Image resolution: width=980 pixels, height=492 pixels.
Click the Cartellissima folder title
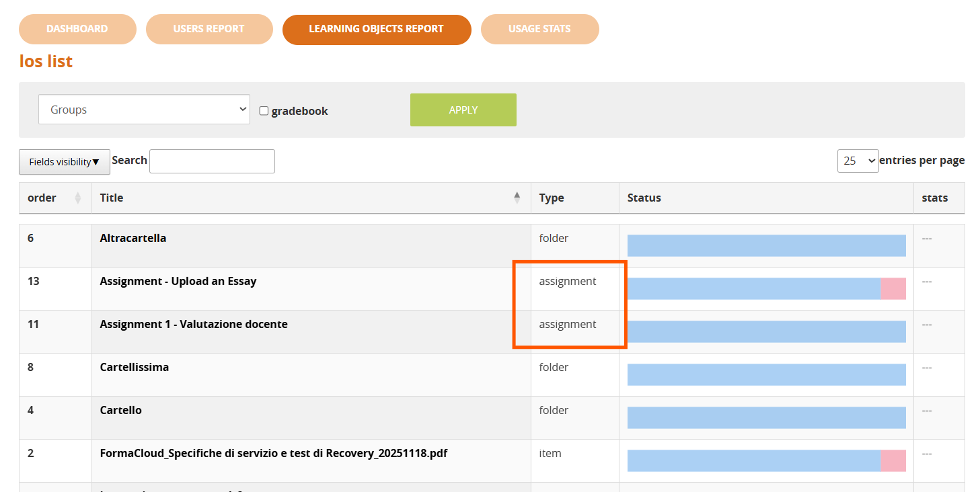(135, 367)
